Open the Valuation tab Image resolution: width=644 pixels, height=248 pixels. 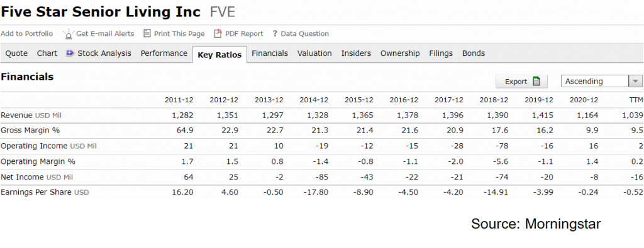[x=314, y=53]
